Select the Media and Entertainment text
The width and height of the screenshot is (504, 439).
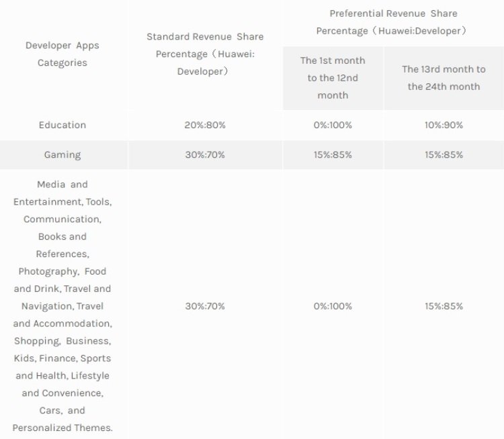pyautogui.click(x=62, y=193)
